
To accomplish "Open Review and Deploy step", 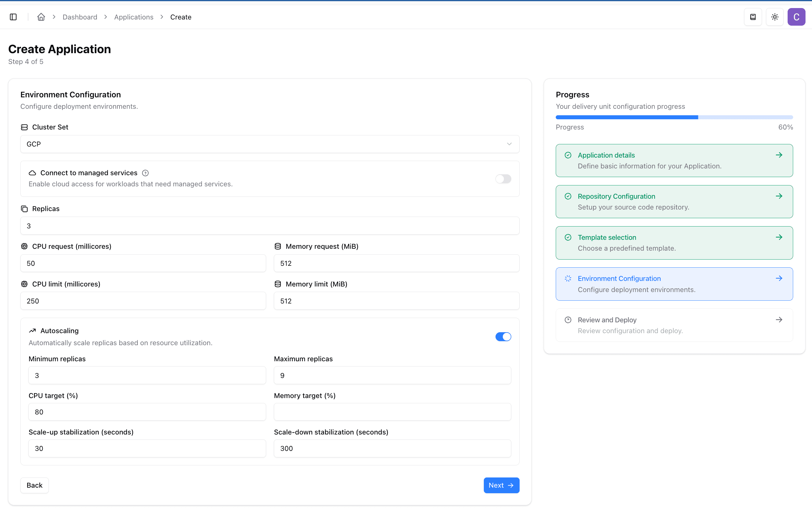I will pos(674,325).
